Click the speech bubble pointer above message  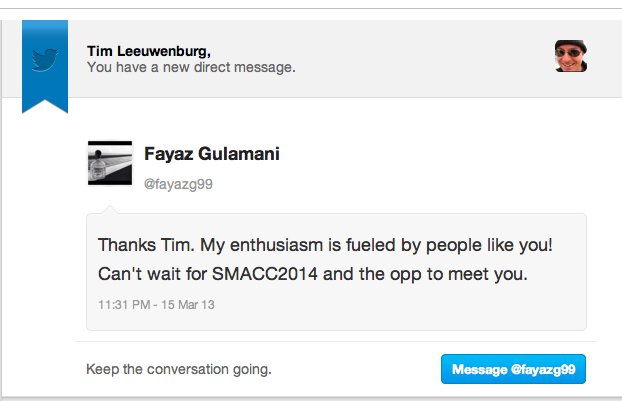pyautogui.click(x=110, y=210)
